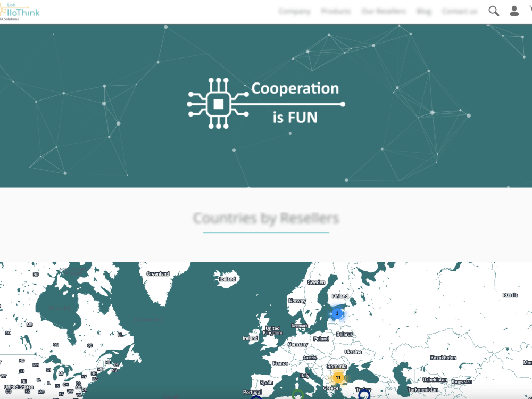
Task: Click the Countries by Resellers heading
Action: tap(266, 218)
